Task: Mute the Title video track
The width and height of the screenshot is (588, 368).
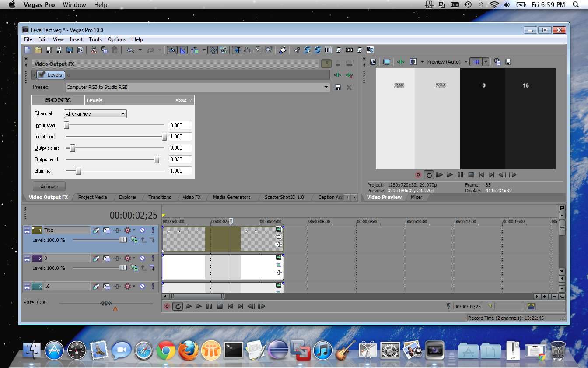Action: [x=143, y=230]
